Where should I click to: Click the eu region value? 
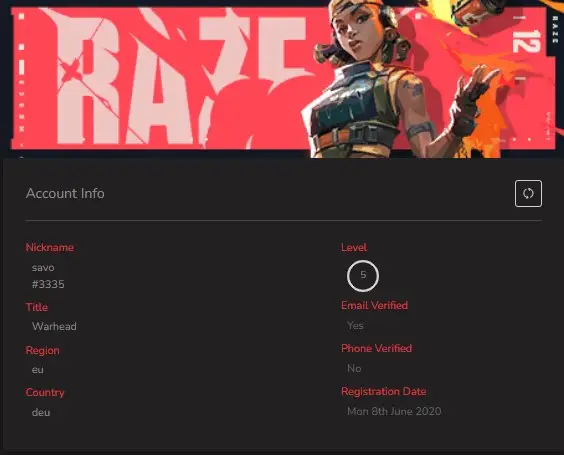point(37,369)
